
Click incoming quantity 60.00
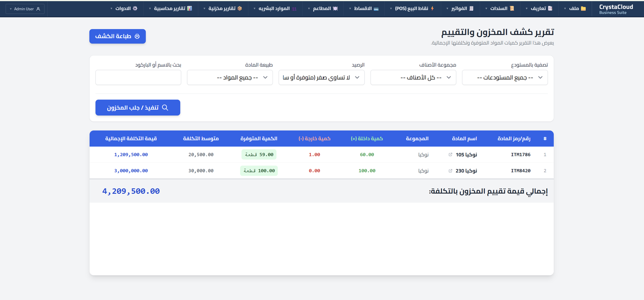click(367, 155)
